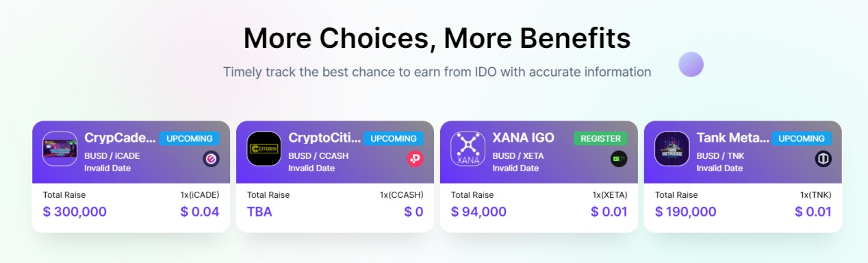The width and height of the screenshot is (868, 263).
Task: Click the UPCOMING badge on CryptoCitizen card
Action: 394,138
